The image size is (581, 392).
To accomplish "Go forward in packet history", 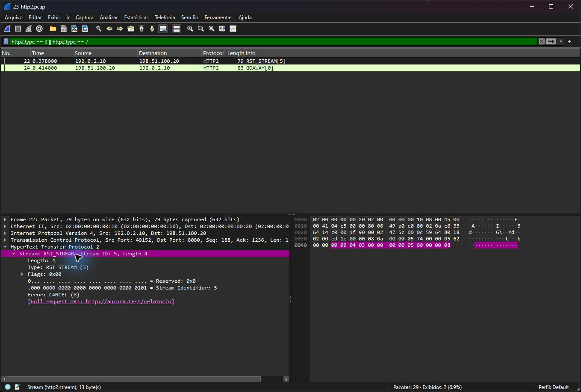I will tap(120, 29).
